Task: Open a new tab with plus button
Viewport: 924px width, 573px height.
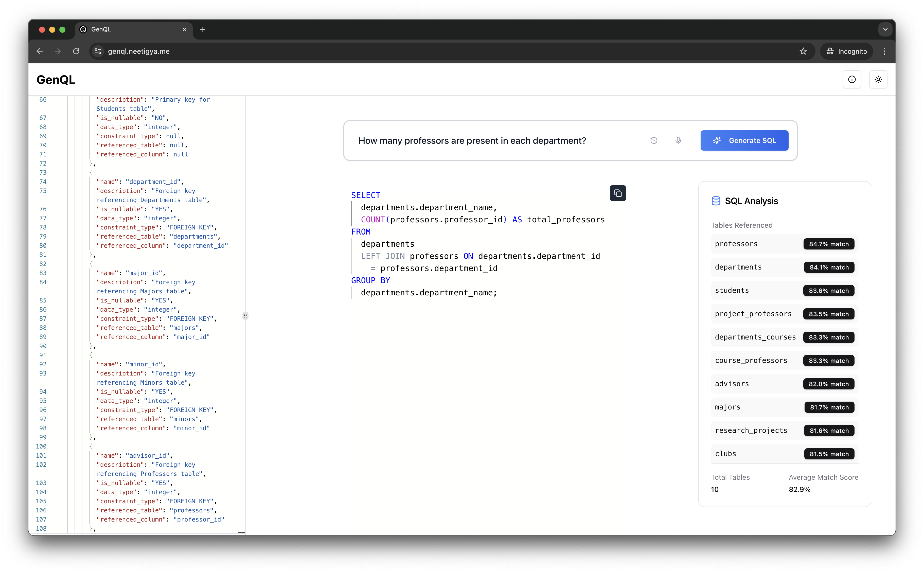Action: [x=203, y=30]
